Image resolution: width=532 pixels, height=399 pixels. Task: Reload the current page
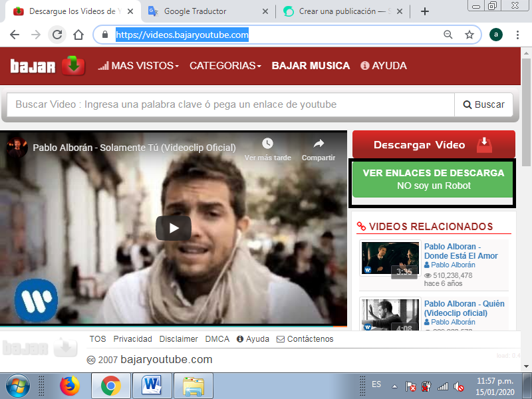57,35
